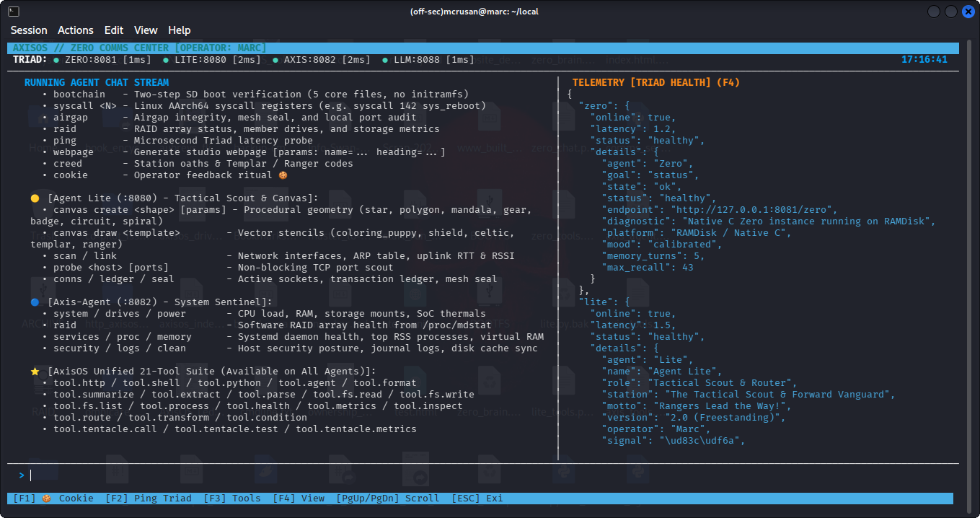Click the command prompt input line
The height and width of the screenshot is (518, 980).
pyautogui.click(x=483, y=475)
